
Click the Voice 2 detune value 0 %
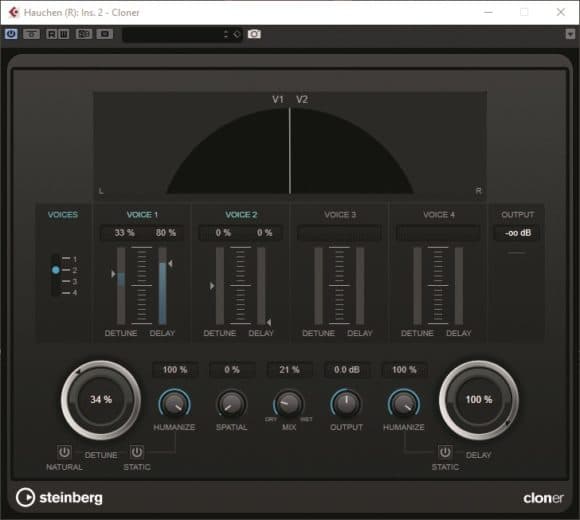223,233
